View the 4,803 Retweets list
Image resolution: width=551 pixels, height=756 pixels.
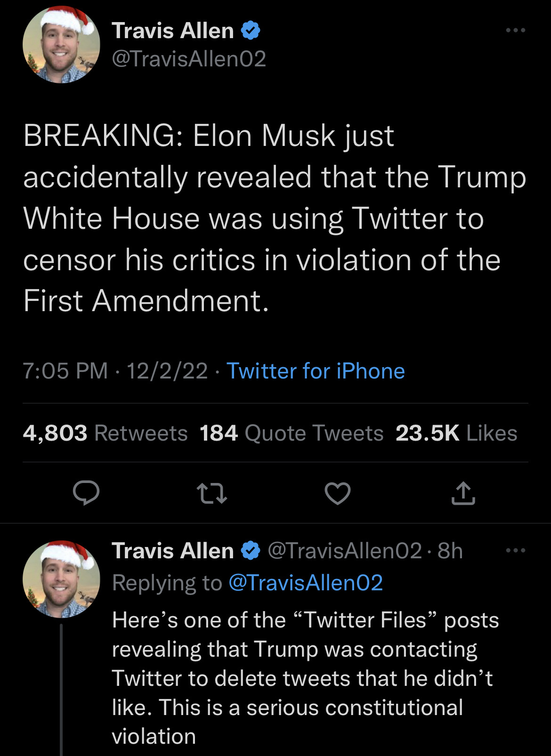[x=105, y=433]
